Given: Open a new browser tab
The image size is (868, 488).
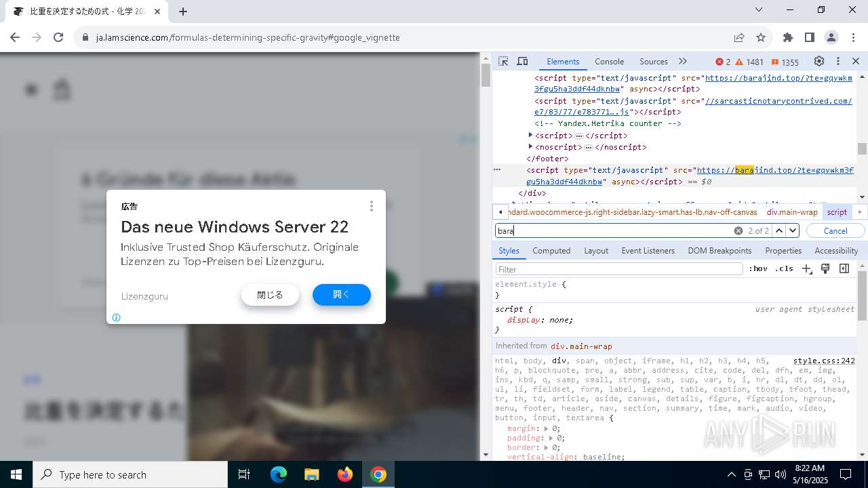Looking at the screenshot, I should point(183,12).
